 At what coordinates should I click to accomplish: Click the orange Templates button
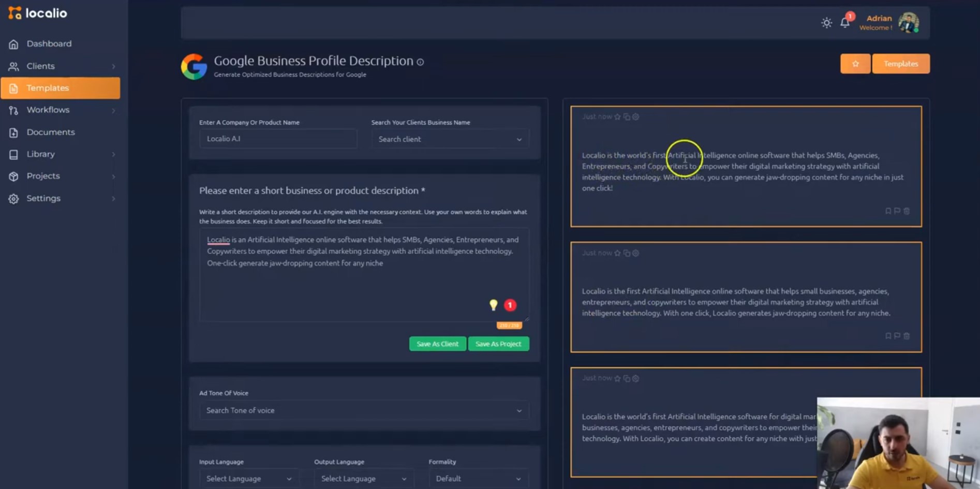pyautogui.click(x=901, y=64)
